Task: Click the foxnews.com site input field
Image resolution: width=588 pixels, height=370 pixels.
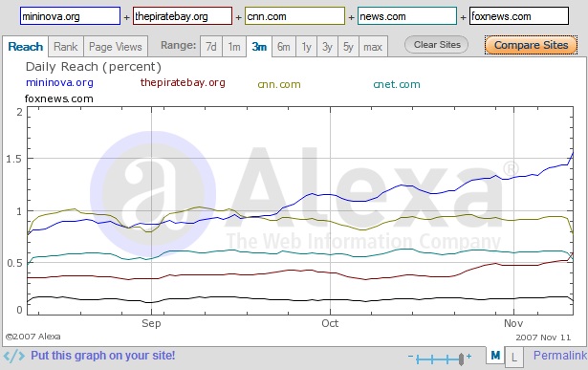Action: tap(519, 16)
